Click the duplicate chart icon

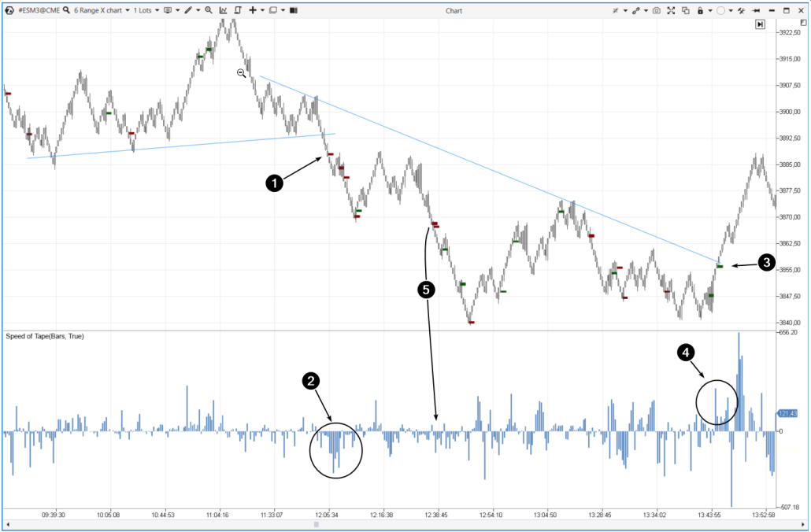pos(685,10)
